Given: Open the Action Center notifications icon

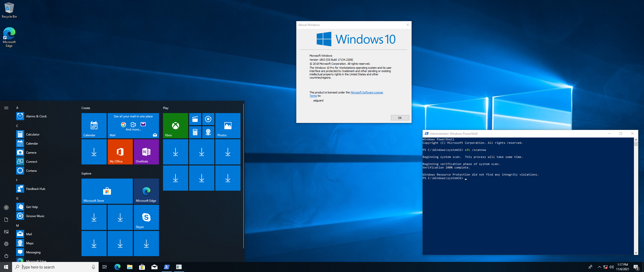Looking at the screenshot, I should [x=636, y=267].
